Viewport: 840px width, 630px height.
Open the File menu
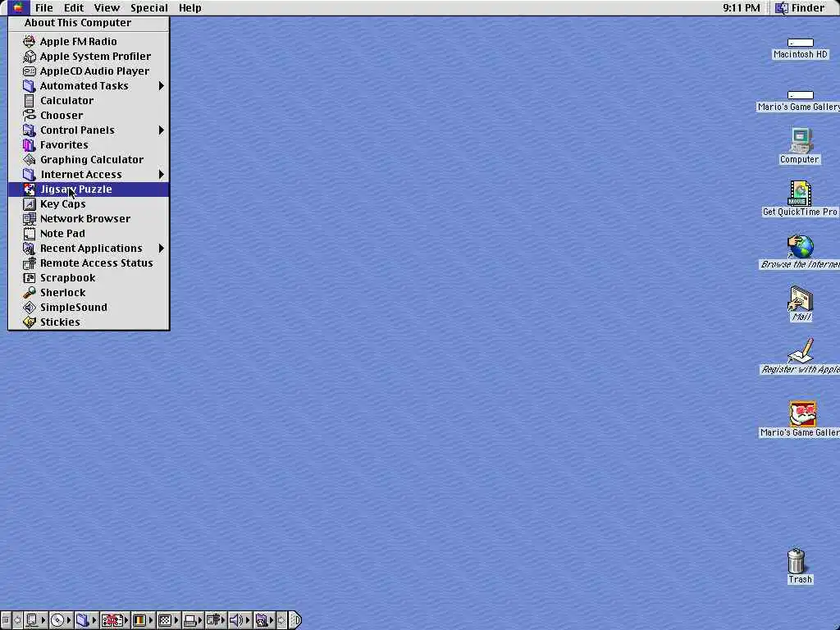pyautogui.click(x=44, y=7)
